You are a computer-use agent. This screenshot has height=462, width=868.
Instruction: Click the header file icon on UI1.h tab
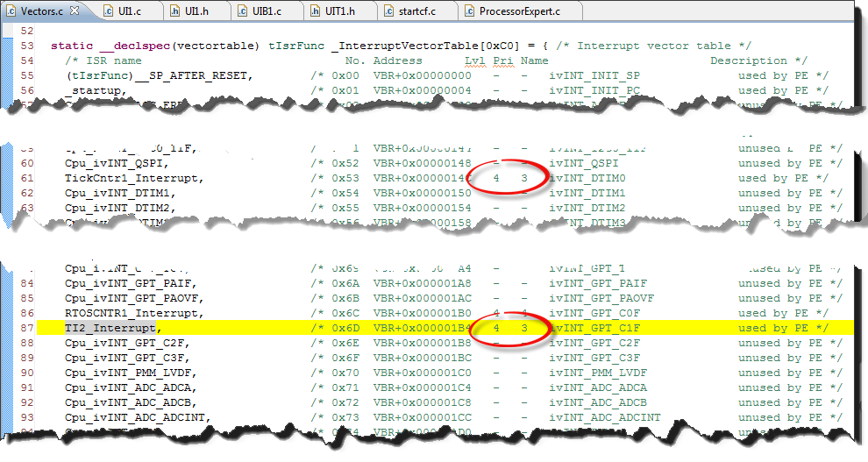[x=175, y=11]
